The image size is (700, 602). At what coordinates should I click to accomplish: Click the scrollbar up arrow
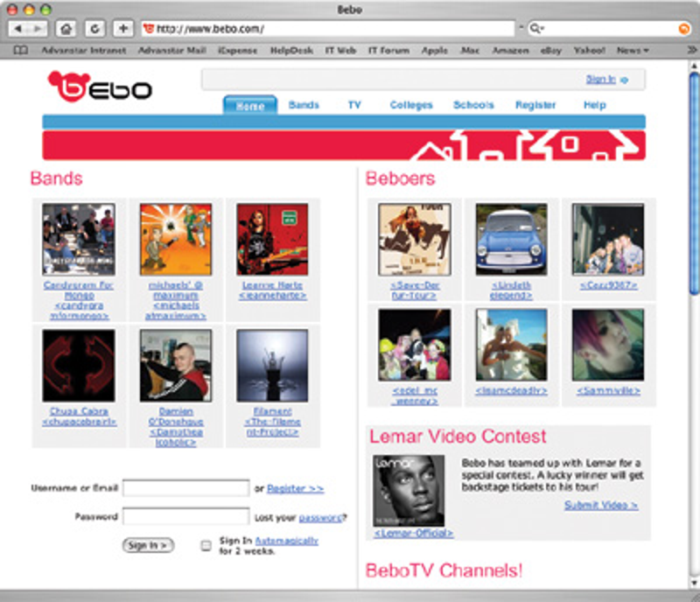click(694, 66)
